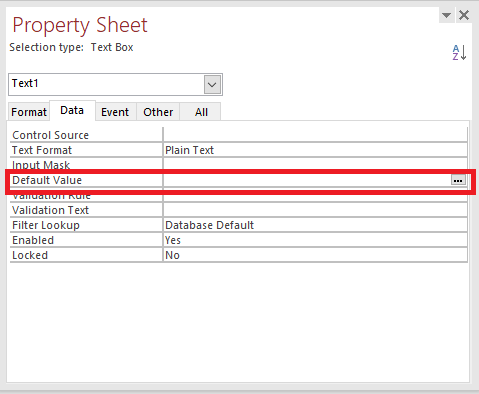Click the Default Value input field
Image resolution: width=479 pixels, height=394 pixels.
click(307, 180)
